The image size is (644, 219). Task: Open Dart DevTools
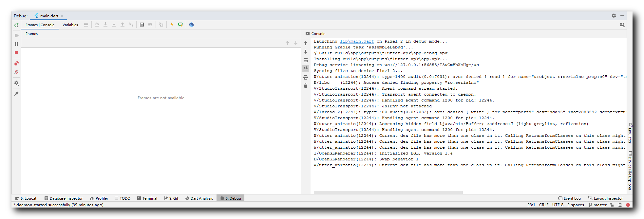(191, 25)
